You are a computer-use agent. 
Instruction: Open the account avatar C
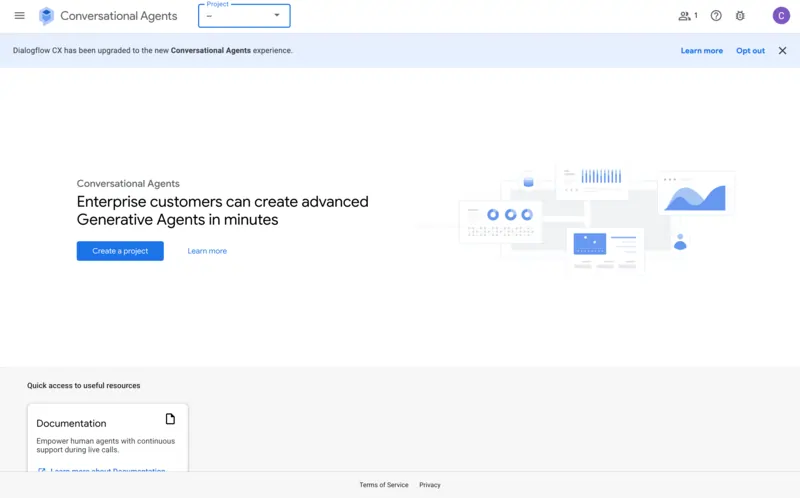point(781,16)
